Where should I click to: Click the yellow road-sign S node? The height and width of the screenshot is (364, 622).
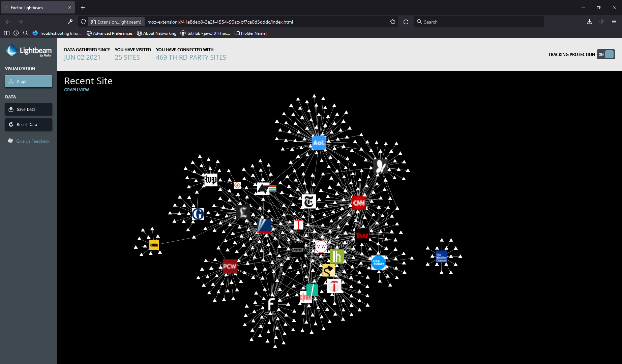tap(329, 270)
